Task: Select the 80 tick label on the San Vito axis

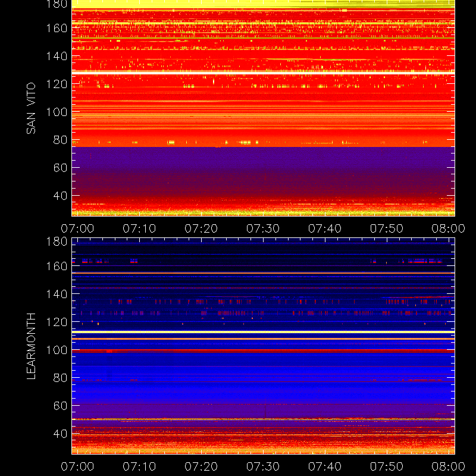Action: (60, 140)
